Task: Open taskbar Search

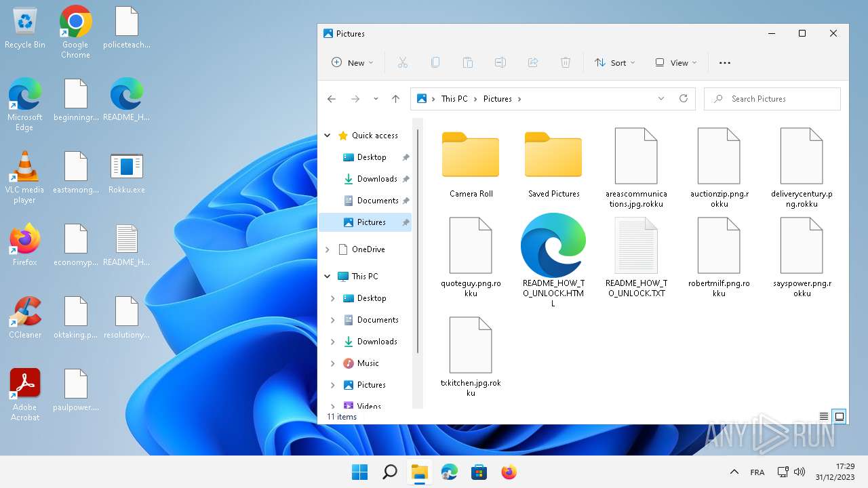Action: click(x=390, y=472)
